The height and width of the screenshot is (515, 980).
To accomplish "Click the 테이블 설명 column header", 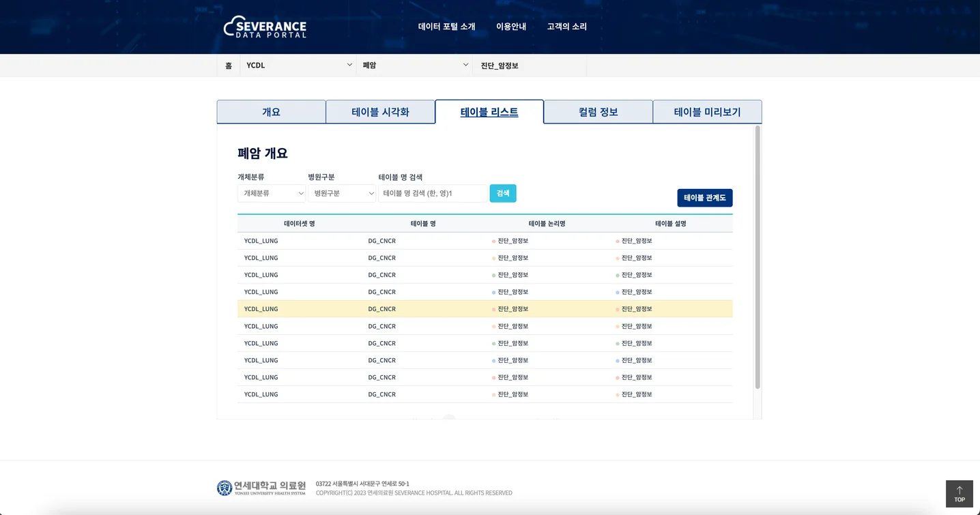I will pyautogui.click(x=671, y=224).
